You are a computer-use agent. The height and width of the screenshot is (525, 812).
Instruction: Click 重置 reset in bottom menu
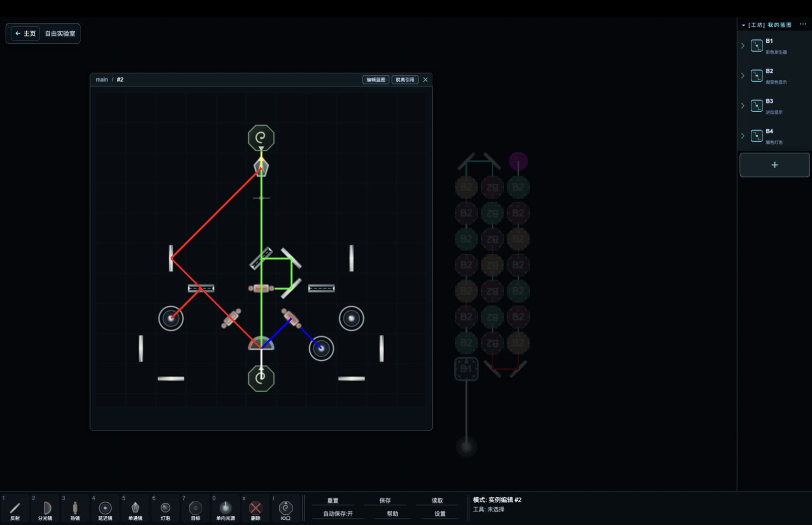[x=333, y=501]
